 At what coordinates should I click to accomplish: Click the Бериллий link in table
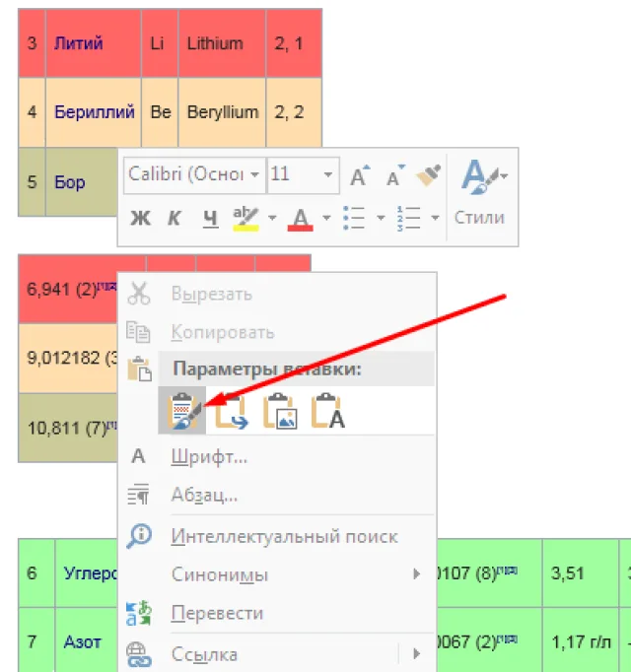95,112
